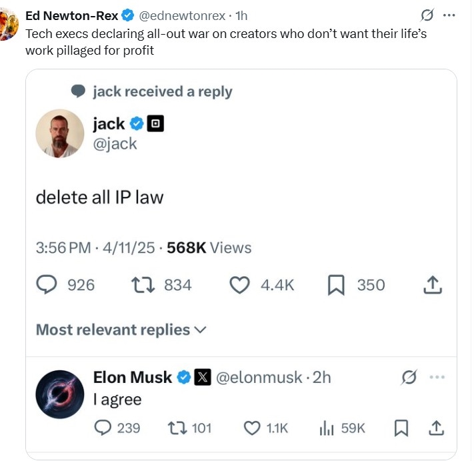
Task: Share jack's post via the upload icon
Action: pyautogui.click(x=433, y=286)
